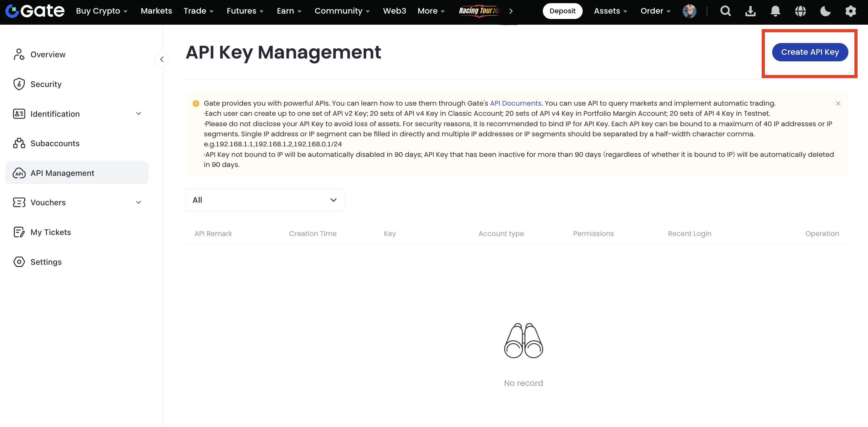This screenshot has width=868, height=427.
Task: Click the Gate logo
Action: 35,11
